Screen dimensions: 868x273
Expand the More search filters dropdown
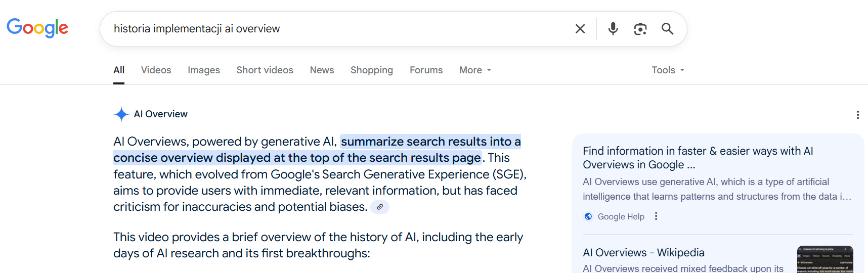click(475, 70)
